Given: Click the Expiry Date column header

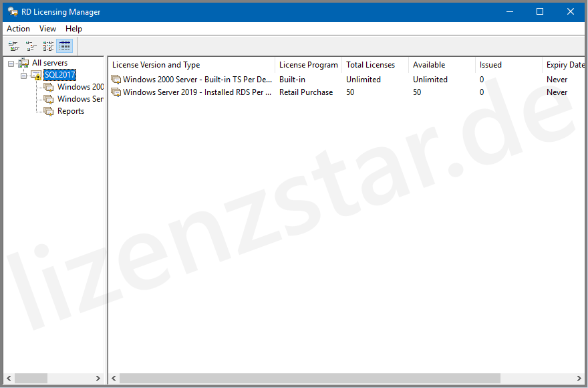Looking at the screenshot, I should (x=564, y=65).
